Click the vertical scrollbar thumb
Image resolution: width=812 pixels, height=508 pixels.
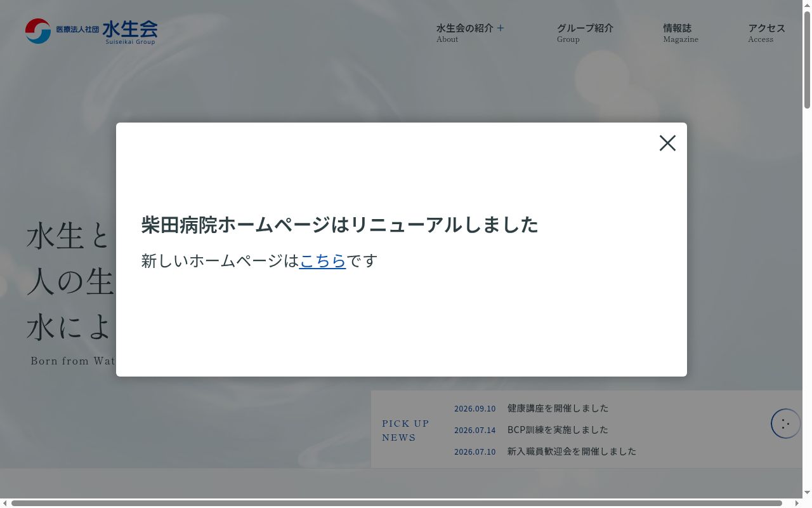tap(807, 60)
